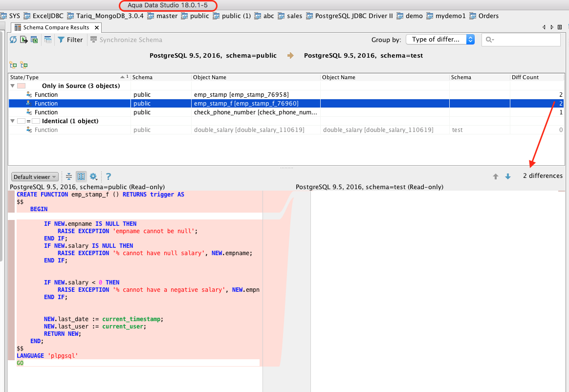Click the source Schema column header
569x392 pixels.
point(161,77)
